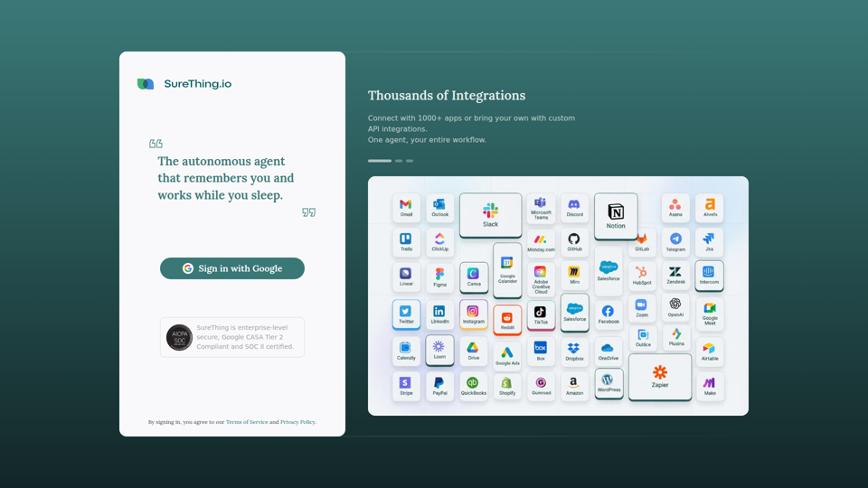Image resolution: width=868 pixels, height=488 pixels.
Task: Select the Notion integration tile
Action: (x=616, y=217)
